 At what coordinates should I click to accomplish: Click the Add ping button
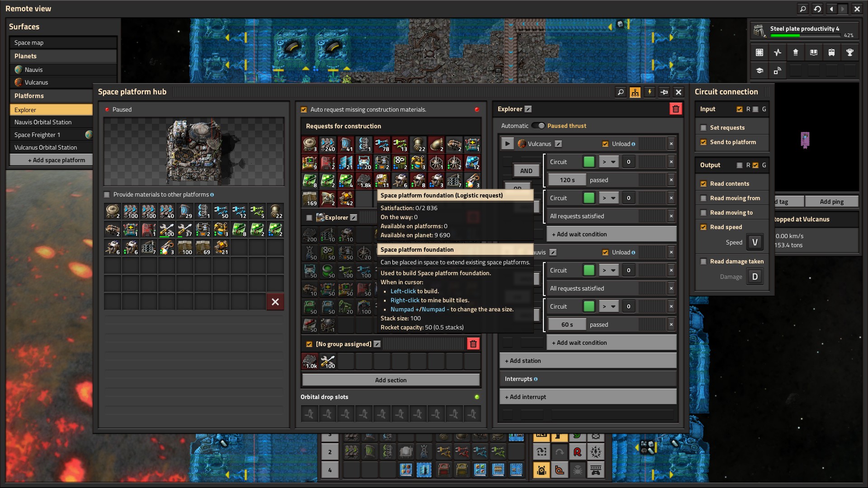pos(831,202)
